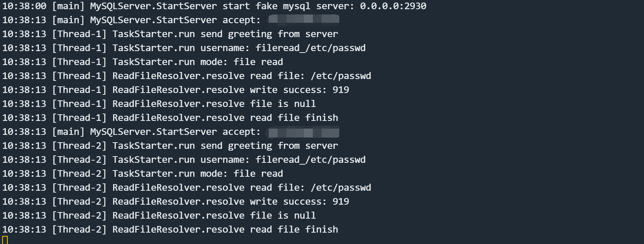Click the second blurred accept address

click(x=303, y=131)
